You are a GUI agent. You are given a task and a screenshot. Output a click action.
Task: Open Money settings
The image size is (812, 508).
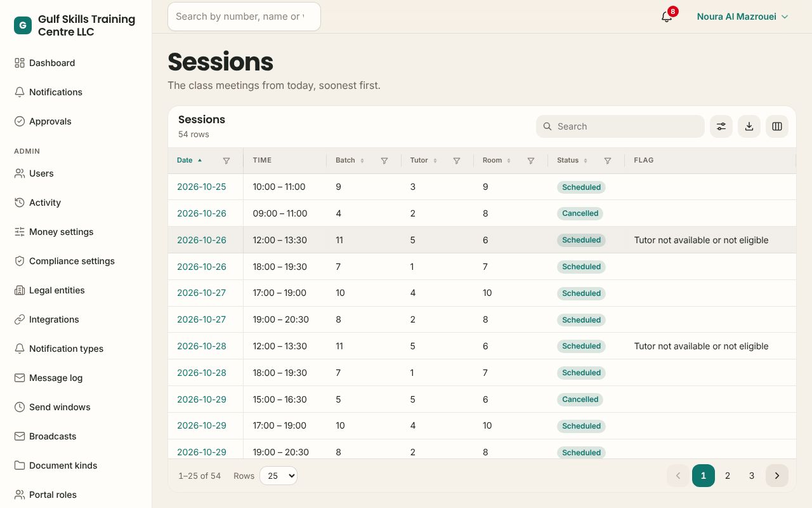pos(76,232)
